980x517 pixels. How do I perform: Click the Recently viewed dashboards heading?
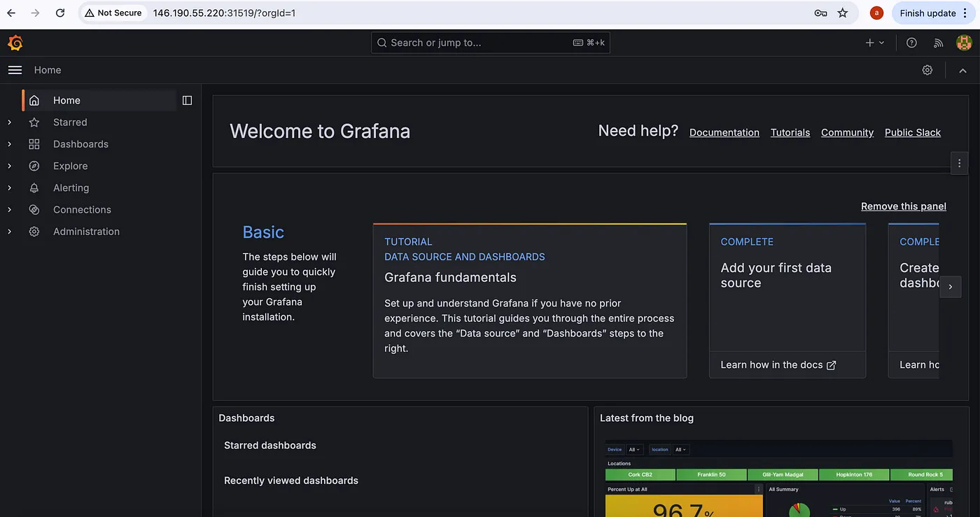pyautogui.click(x=291, y=481)
